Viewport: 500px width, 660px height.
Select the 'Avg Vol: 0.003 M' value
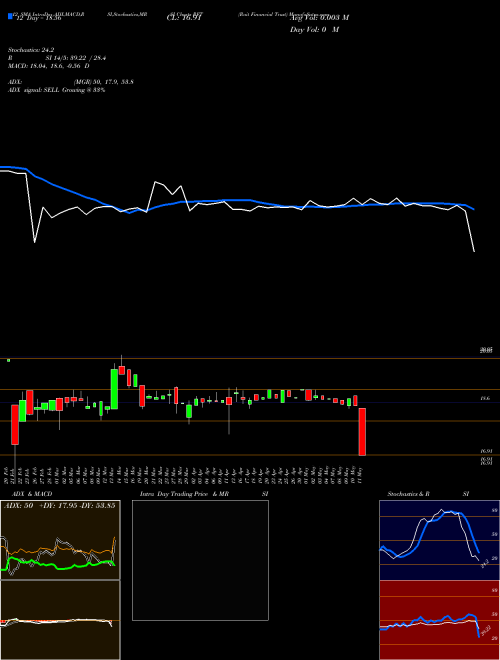pos(319,18)
